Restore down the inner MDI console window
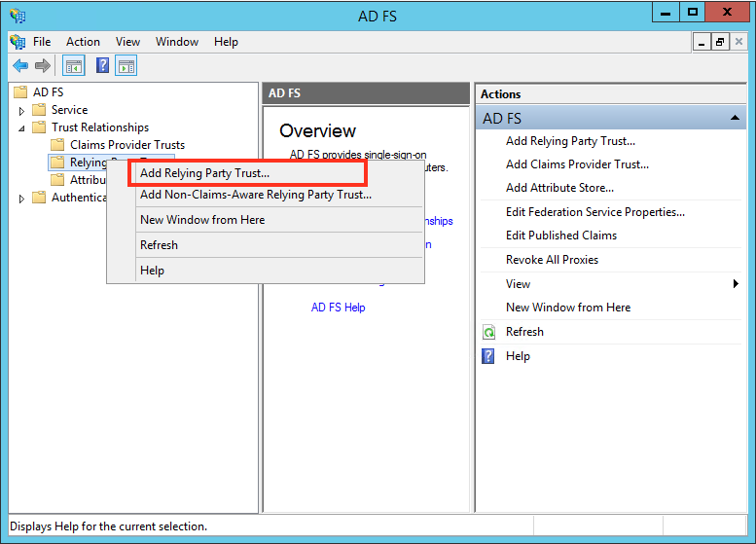Viewport: 756px width, 544px height. tap(720, 43)
